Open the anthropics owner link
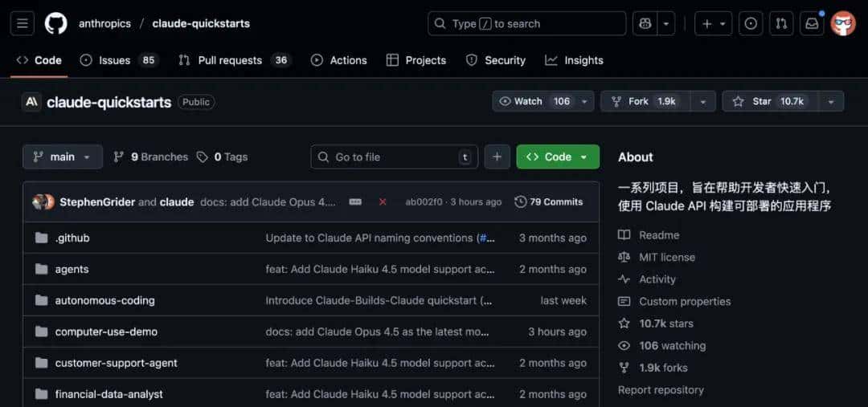Screen dimensions: 868x407 (104, 24)
